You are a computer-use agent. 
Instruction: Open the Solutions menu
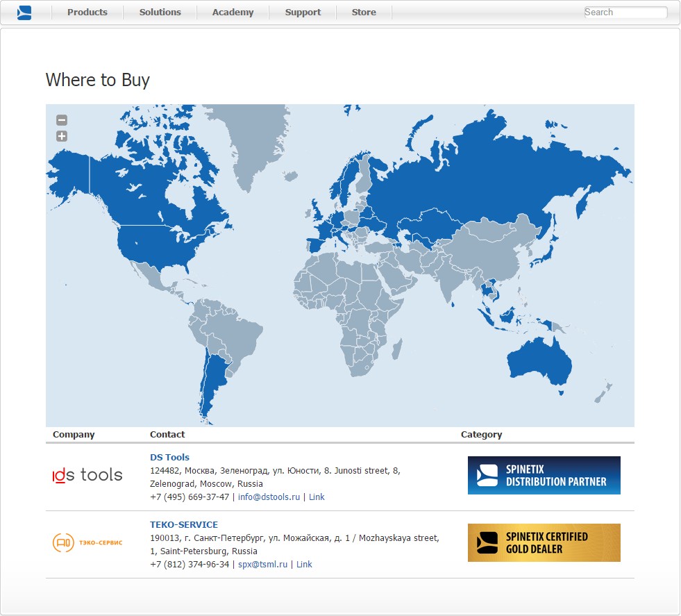coord(160,13)
